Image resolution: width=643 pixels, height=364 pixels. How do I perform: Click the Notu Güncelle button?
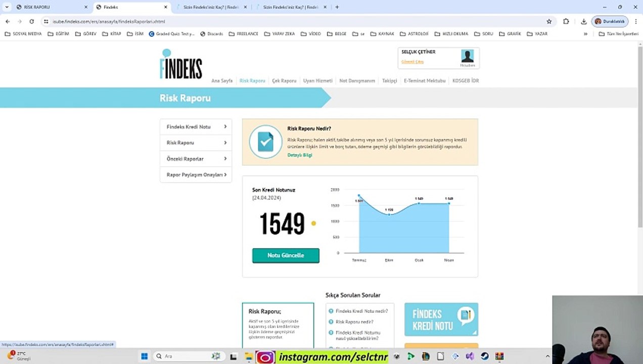[286, 255]
